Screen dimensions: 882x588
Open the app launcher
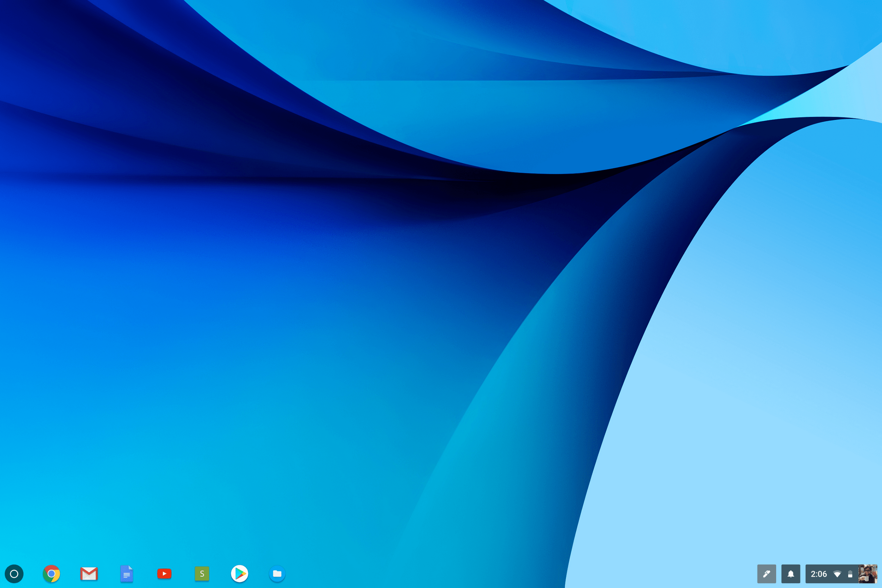(x=14, y=574)
